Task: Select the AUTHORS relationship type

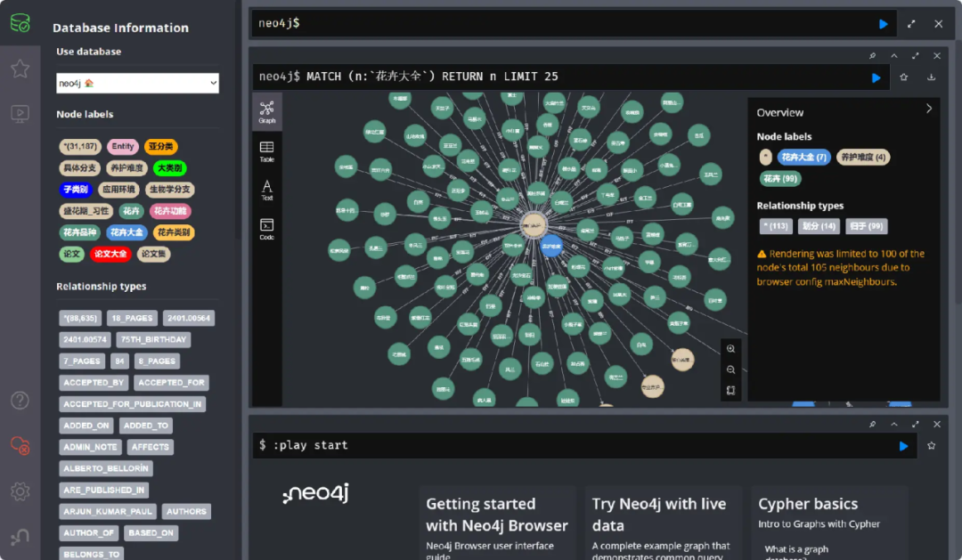Action: point(186,512)
